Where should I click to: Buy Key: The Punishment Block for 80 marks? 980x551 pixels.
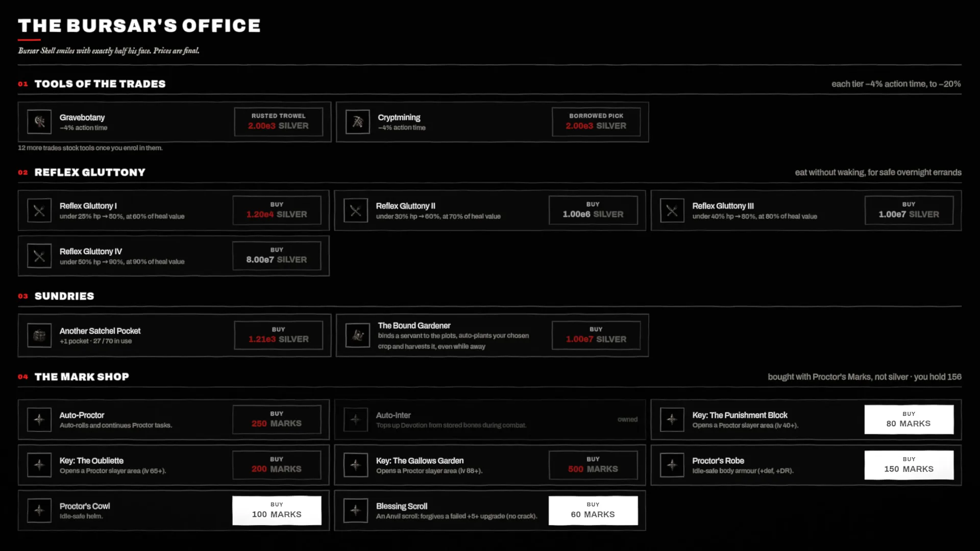pyautogui.click(x=909, y=419)
